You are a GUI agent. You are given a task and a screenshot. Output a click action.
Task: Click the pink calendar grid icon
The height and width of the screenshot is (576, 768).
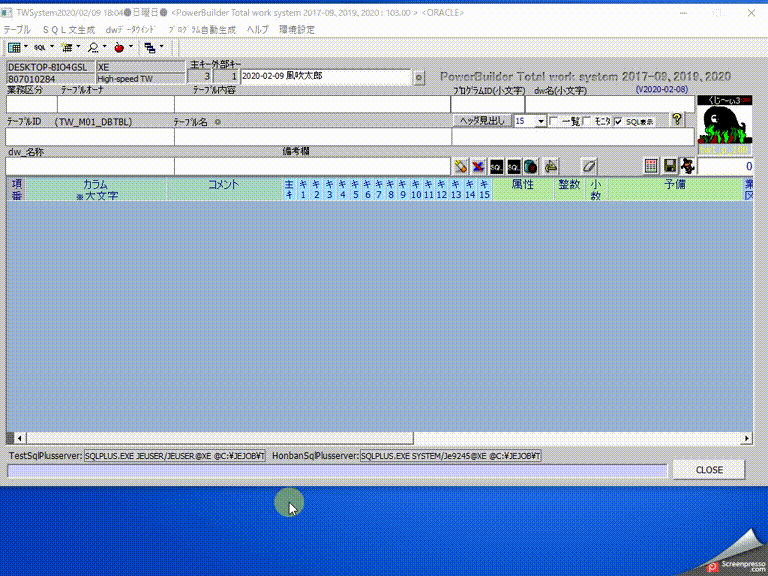(651, 166)
